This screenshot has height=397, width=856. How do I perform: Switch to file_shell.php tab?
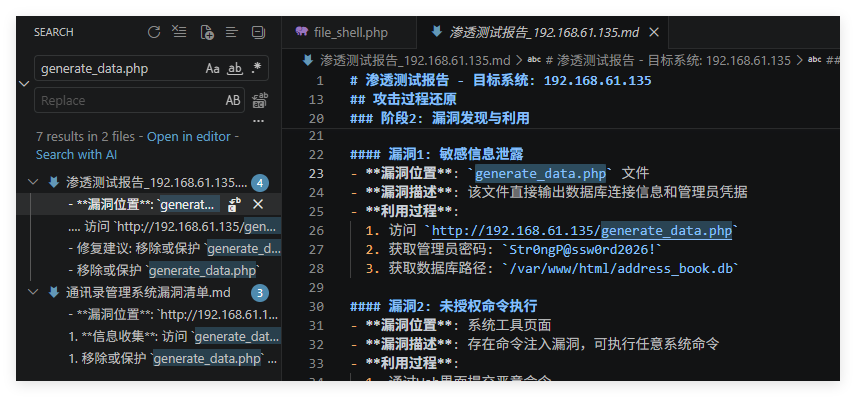pyautogui.click(x=349, y=32)
